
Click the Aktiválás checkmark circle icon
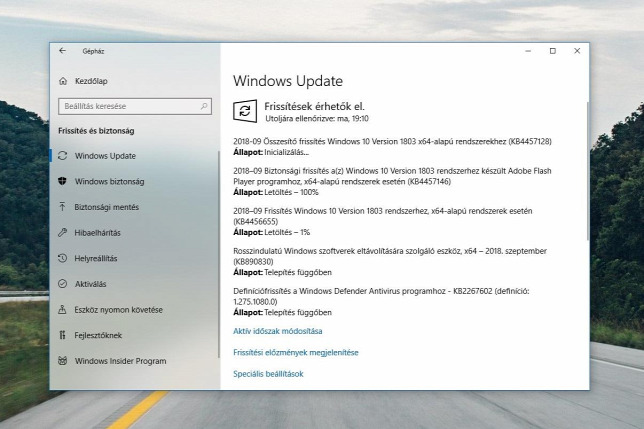click(x=62, y=284)
